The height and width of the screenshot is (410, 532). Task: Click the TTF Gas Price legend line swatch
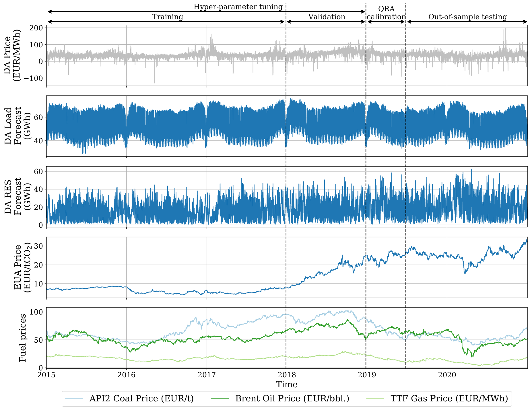click(x=375, y=398)
